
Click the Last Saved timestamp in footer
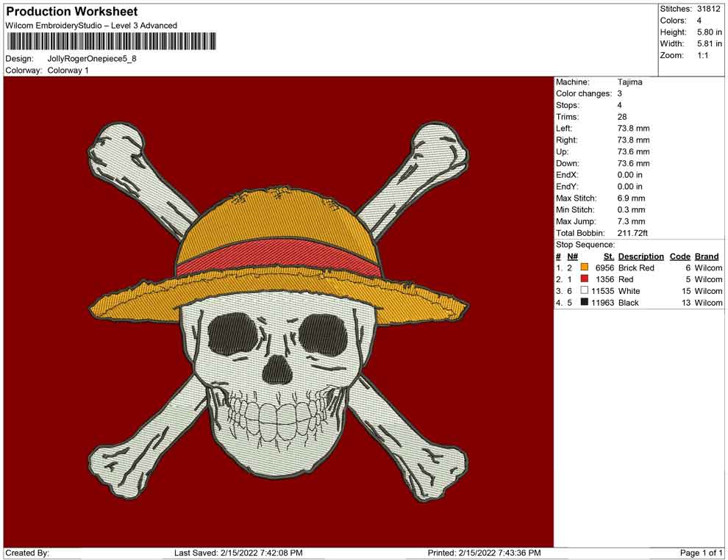click(x=238, y=553)
